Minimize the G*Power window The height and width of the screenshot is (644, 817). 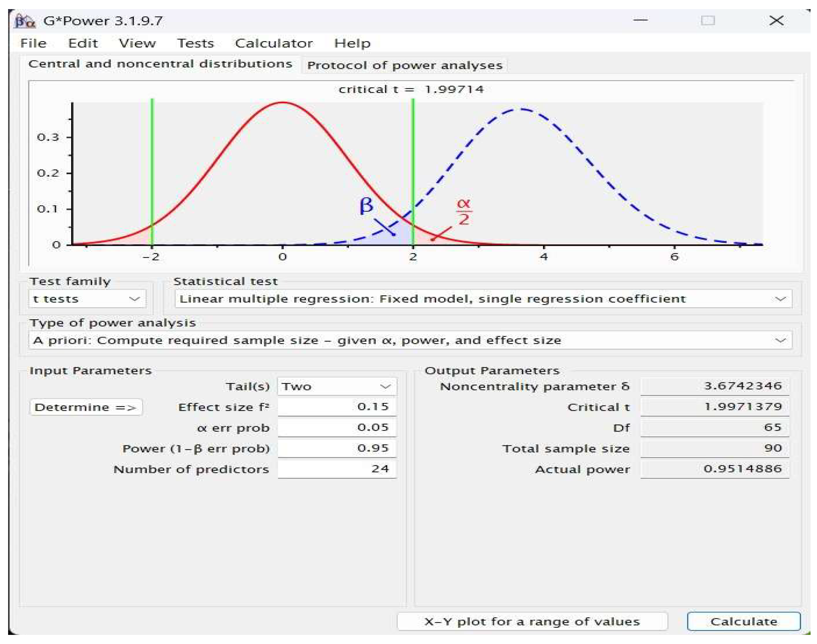tap(640, 20)
